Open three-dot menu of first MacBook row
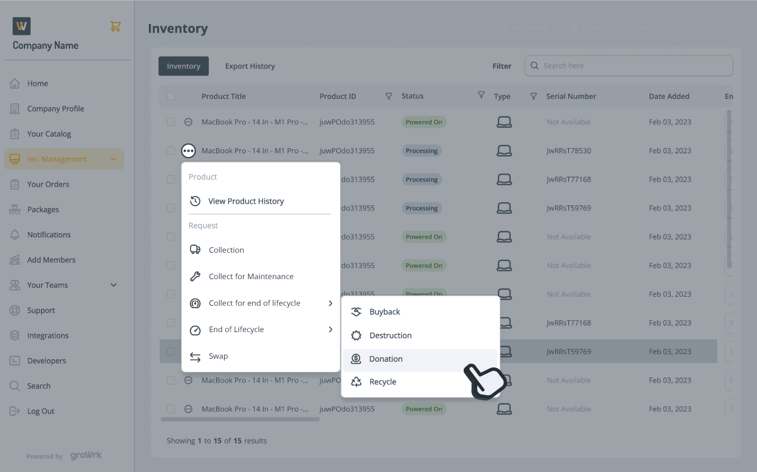Image resolution: width=757 pixels, height=472 pixels. [x=188, y=122]
